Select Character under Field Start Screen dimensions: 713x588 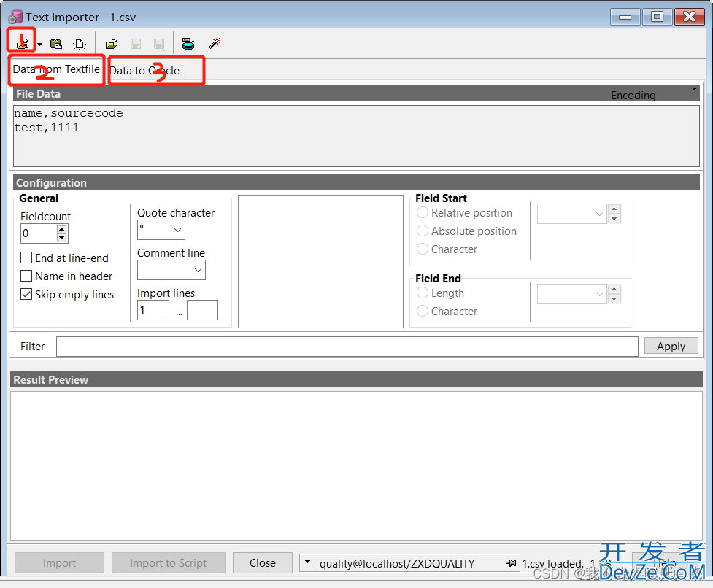(423, 249)
